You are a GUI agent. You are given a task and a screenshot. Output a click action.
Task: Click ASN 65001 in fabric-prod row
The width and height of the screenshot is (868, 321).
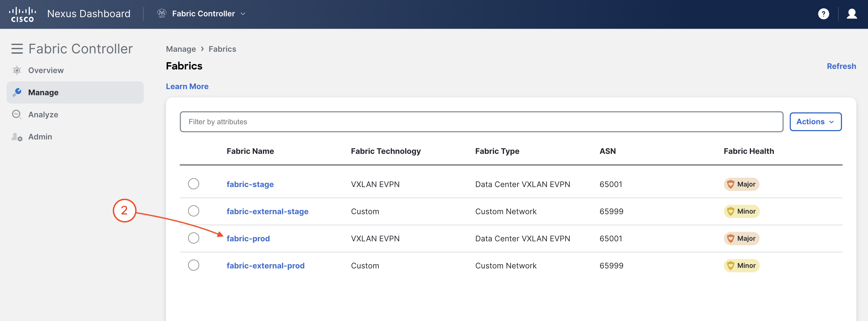point(611,238)
